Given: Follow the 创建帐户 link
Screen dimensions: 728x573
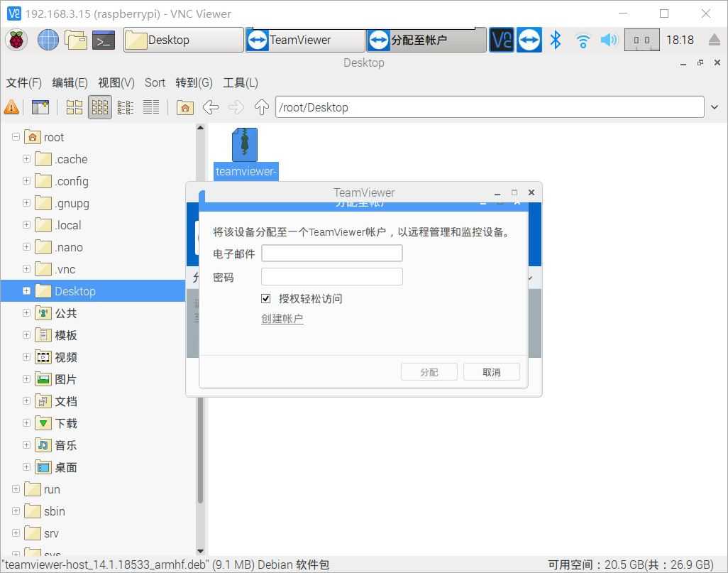Looking at the screenshot, I should (x=282, y=319).
